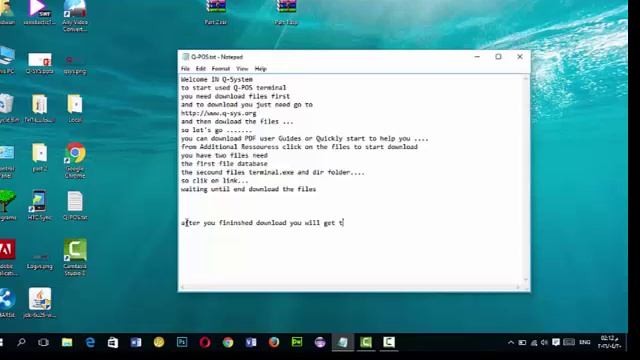Click the 'after you fininshed download' line
The width and height of the screenshot is (640, 360).
click(262, 223)
